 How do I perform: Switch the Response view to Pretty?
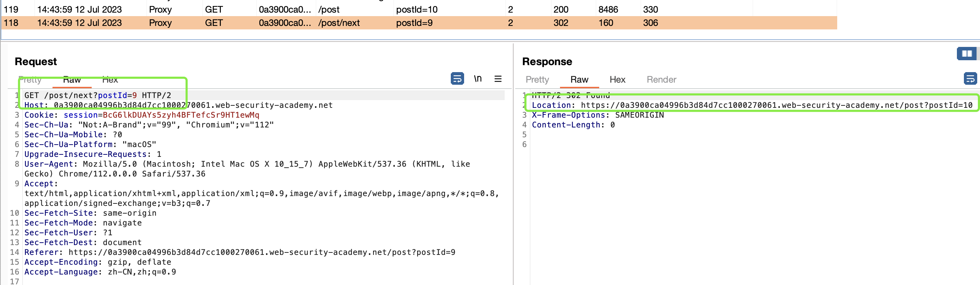point(537,79)
